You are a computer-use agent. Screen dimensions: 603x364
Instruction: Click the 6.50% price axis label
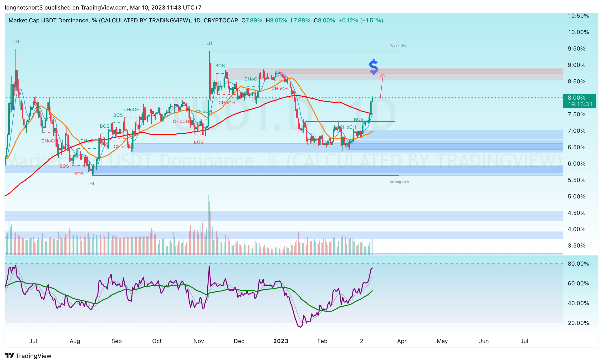click(577, 147)
